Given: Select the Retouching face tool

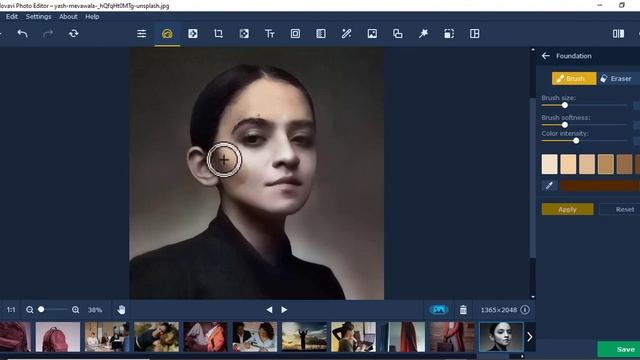Looking at the screenshot, I should (x=167, y=33).
